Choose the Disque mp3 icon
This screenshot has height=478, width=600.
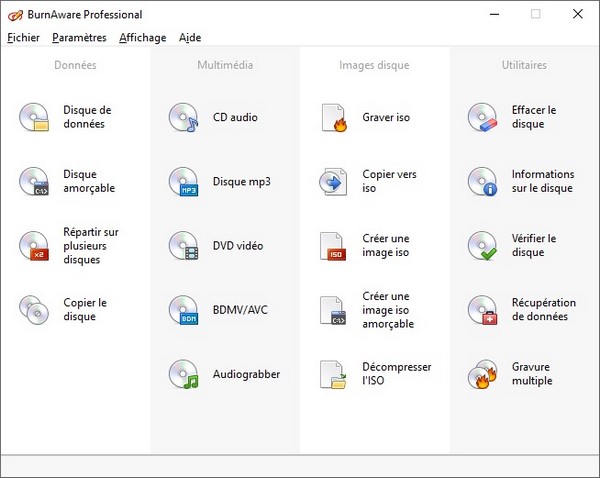pos(184,181)
